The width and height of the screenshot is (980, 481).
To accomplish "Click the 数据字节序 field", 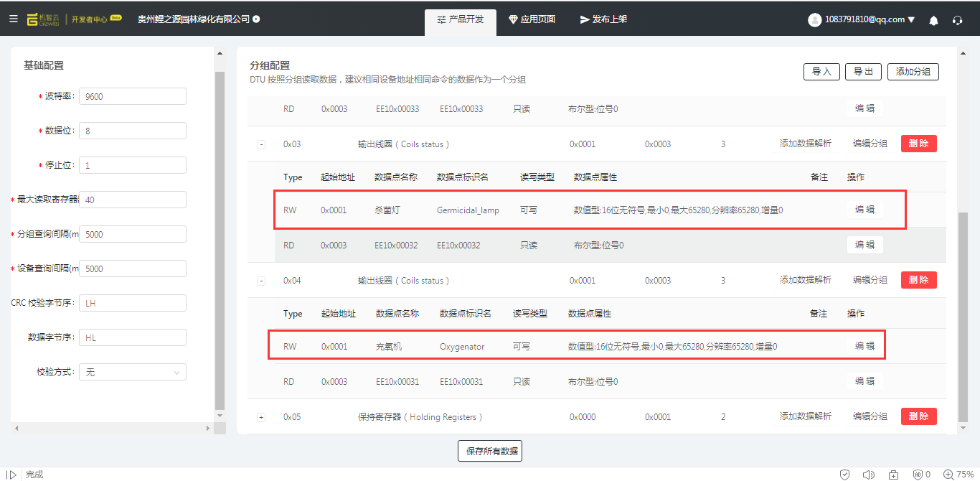I will coord(133,337).
